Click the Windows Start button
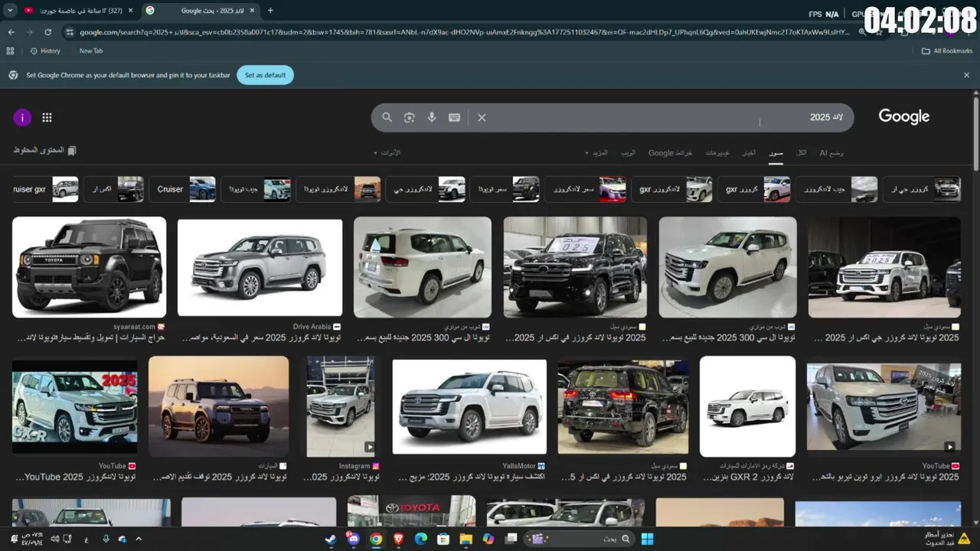The image size is (980, 551). point(647,539)
